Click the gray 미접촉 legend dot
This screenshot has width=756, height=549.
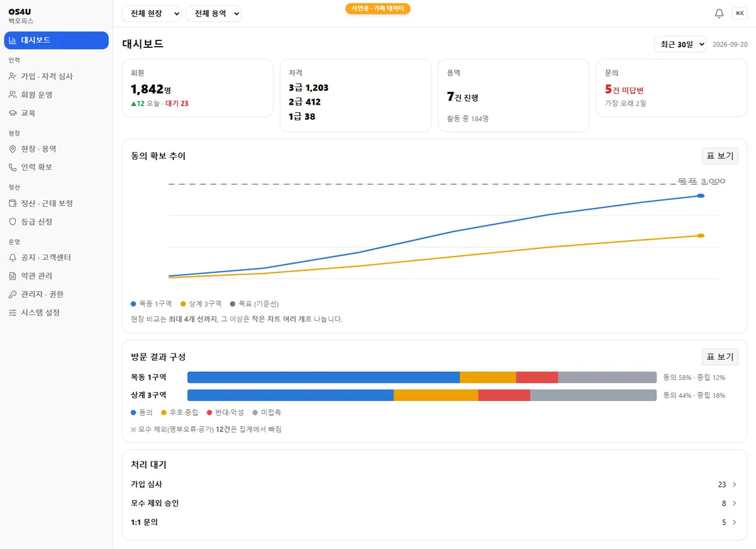click(255, 412)
